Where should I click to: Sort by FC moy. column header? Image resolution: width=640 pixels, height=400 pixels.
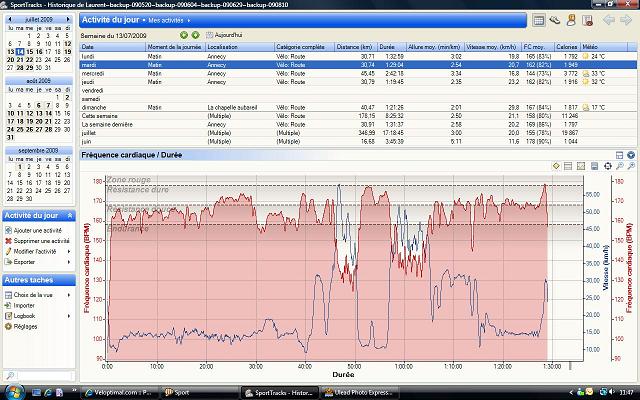click(x=538, y=47)
